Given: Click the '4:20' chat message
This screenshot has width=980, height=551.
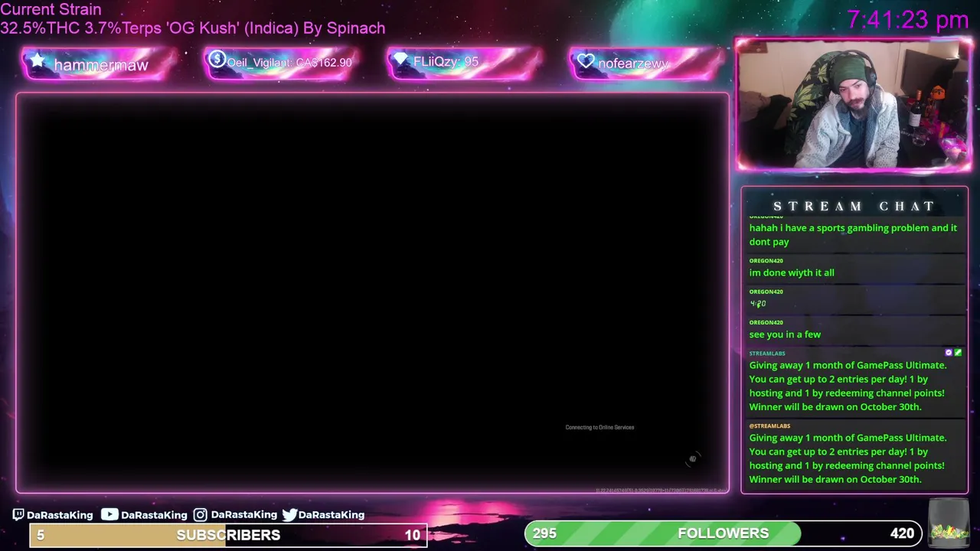Looking at the screenshot, I should [757, 304].
